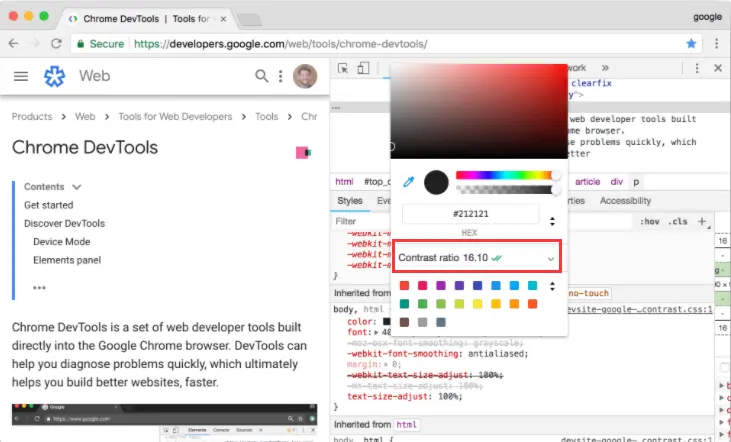Toggle the .cls class editor button
Screen dimensions: 731x442
point(678,221)
